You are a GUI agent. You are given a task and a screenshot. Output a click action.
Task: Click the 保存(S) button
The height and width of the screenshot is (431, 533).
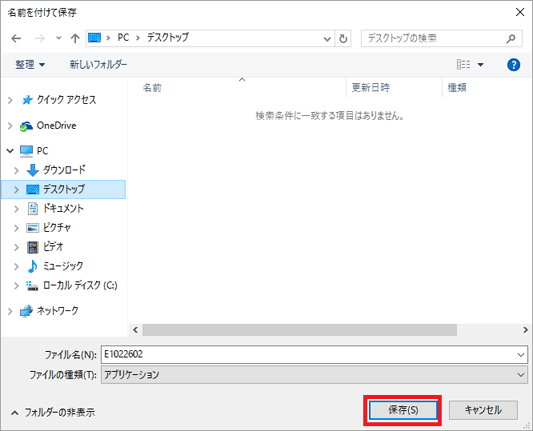pyautogui.click(x=403, y=410)
